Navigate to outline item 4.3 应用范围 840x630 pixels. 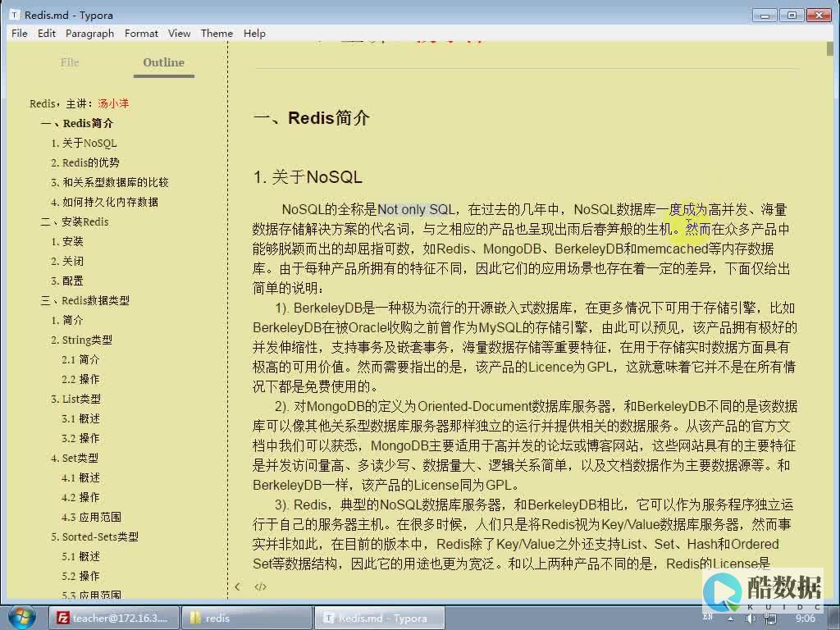[x=92, y=518]
